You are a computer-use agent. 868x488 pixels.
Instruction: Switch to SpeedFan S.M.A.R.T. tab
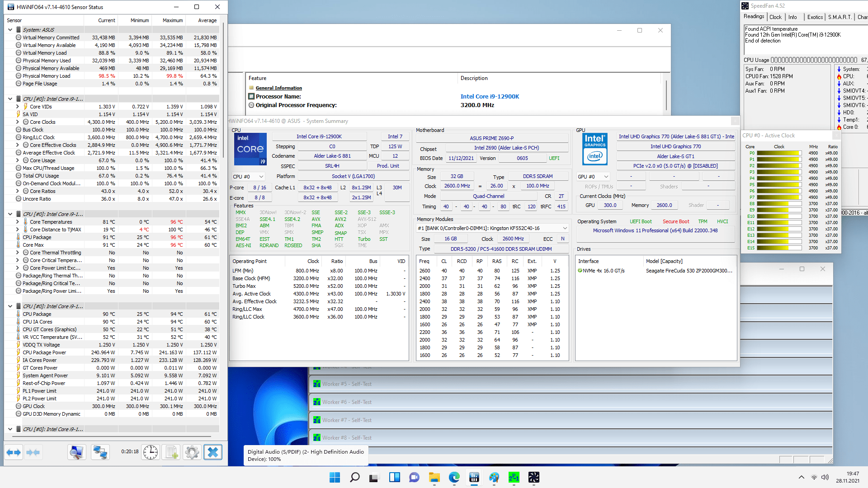coord(840,17)
